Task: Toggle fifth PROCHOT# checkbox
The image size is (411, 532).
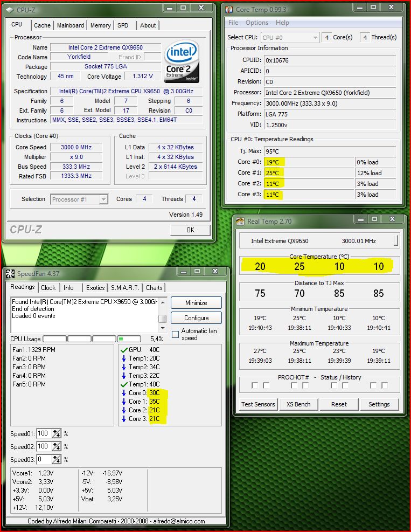Action: [x=334, y=385]
